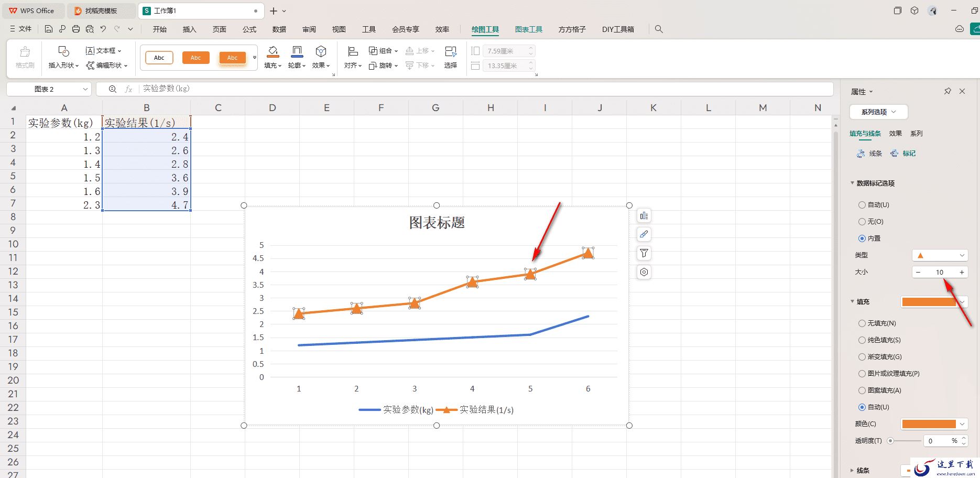
Task: Open the cloud sync icon at top right
Action: pyautogui.click(x=960, y=29)
